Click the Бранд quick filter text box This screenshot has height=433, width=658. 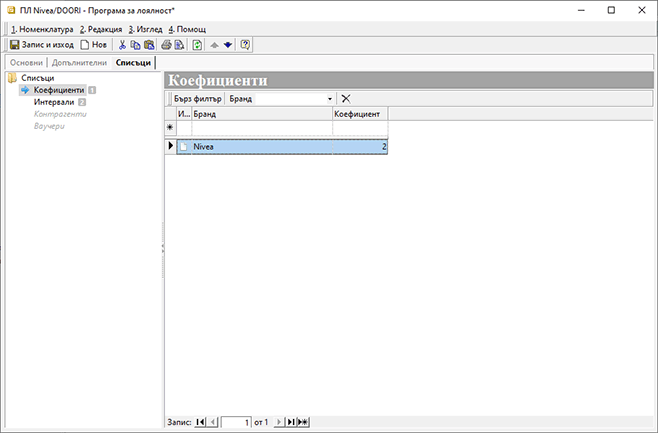(290, 99)
